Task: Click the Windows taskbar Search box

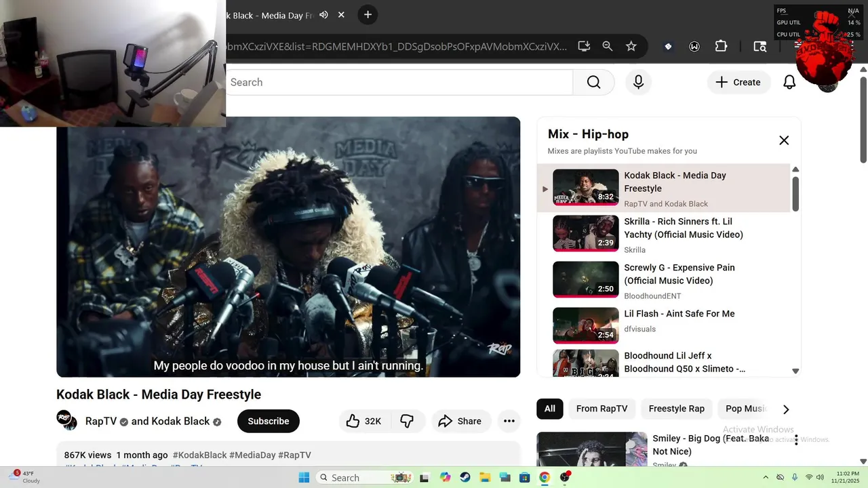Action: pos(366,477)
